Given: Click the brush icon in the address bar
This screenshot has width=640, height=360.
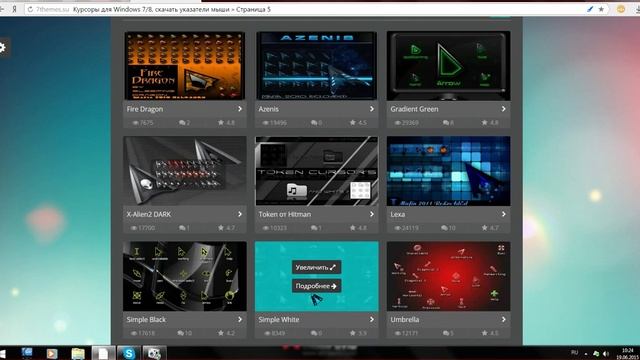Looking at the screenshot, I should pos(590,9).
